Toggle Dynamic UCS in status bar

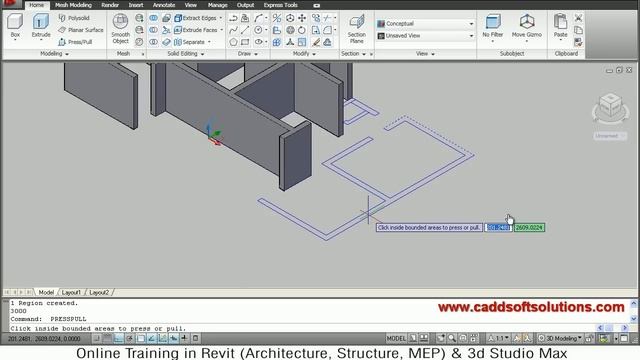click(162, 338)
